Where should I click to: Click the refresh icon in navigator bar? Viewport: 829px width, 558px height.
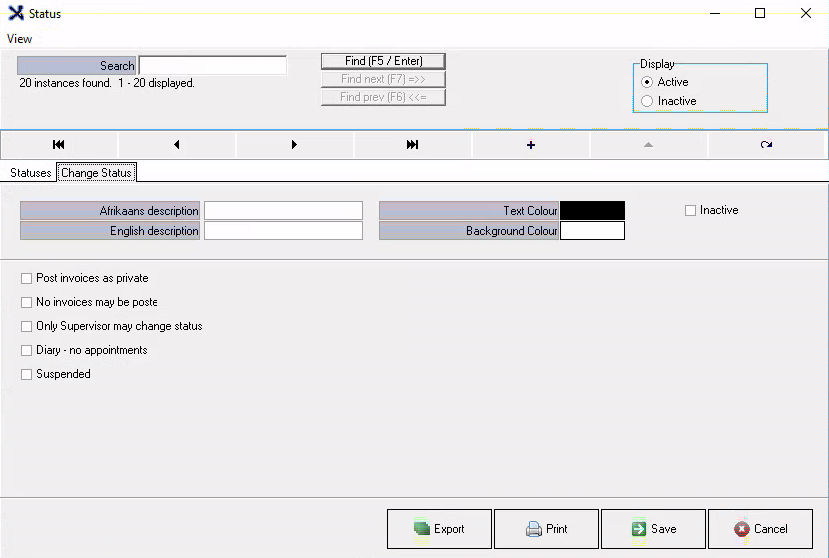click(x=766, y=145)
